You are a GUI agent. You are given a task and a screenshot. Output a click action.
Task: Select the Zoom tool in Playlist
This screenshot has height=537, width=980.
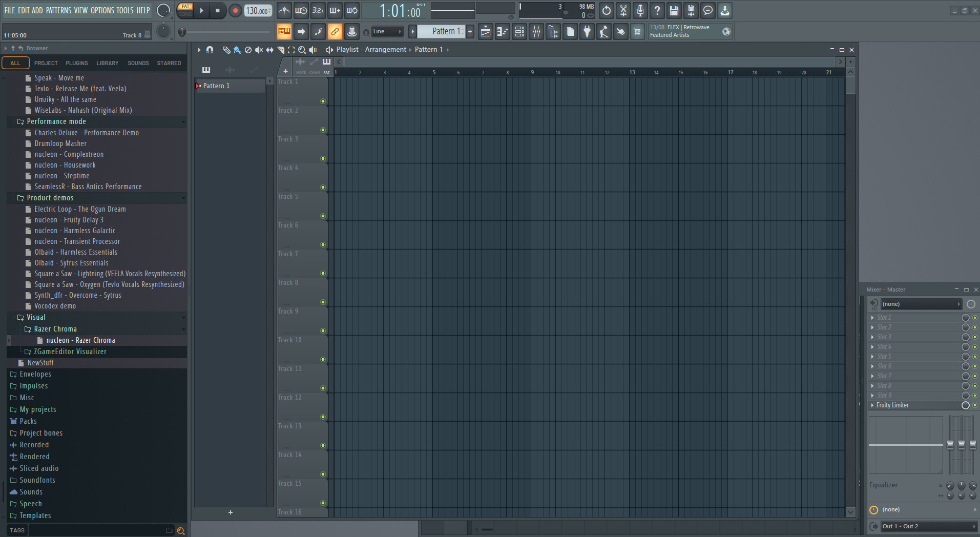[302, 50]
